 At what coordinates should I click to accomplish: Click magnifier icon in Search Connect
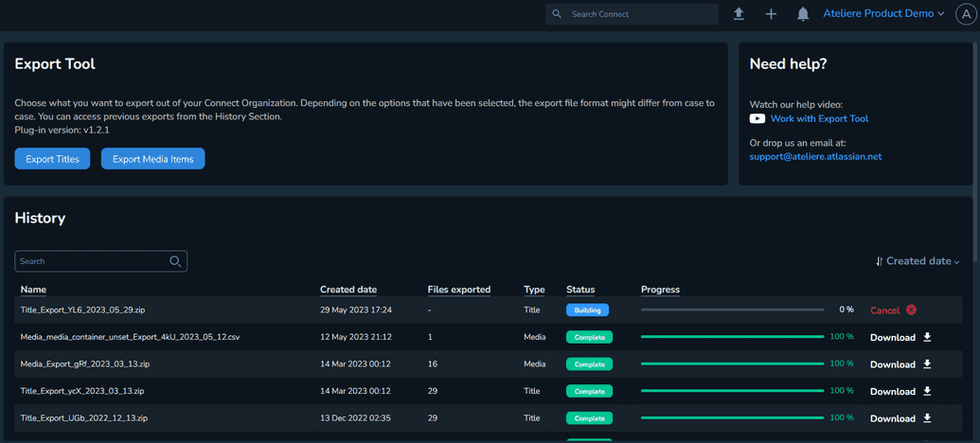point(557,14)
